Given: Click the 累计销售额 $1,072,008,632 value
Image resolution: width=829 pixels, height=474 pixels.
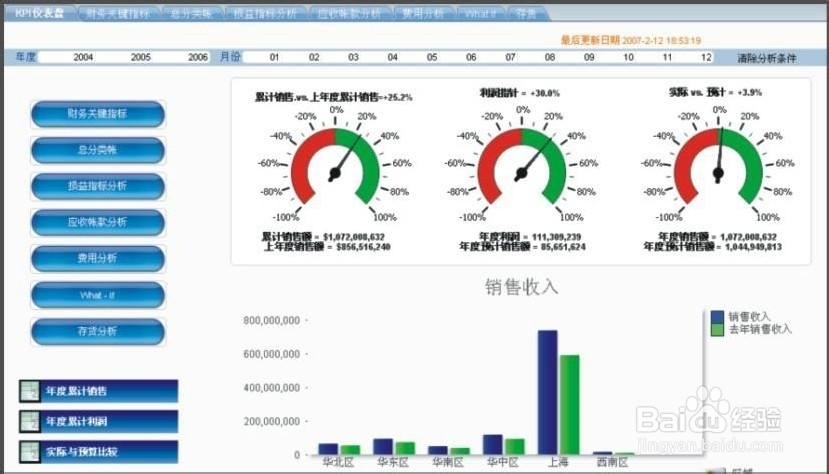Looking at the screenshot, I should (x=323, y=237).
